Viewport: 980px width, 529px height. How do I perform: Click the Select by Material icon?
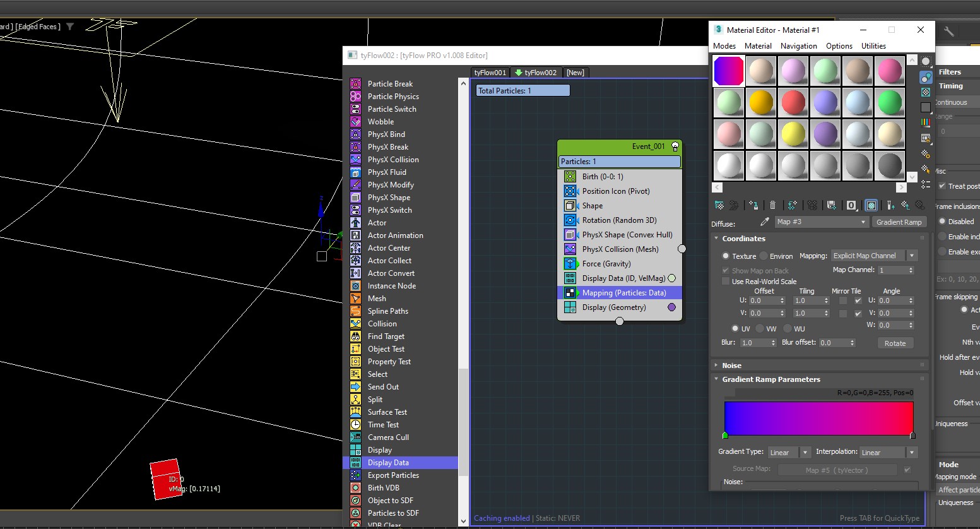(x=926, y=169)
